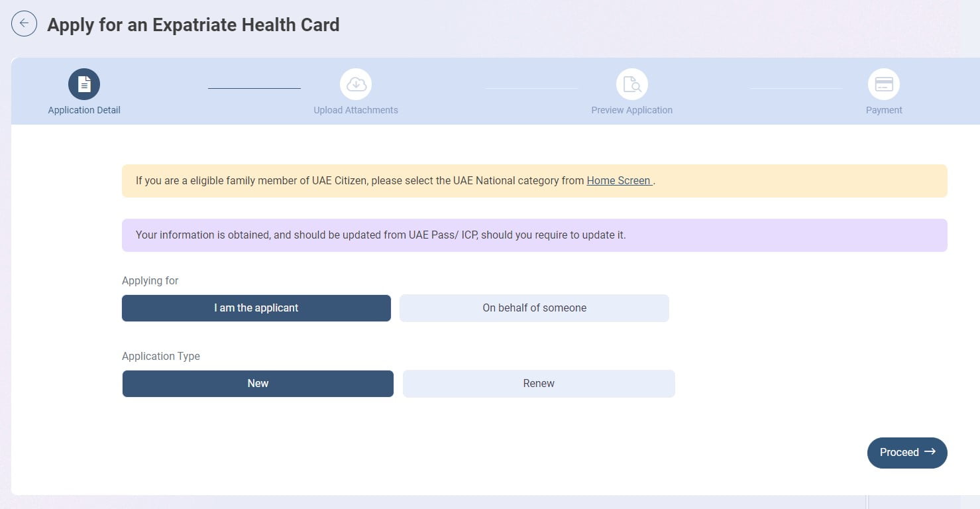
Task: Switch to the Preview Application step
Action: click(x=631, y=93)
